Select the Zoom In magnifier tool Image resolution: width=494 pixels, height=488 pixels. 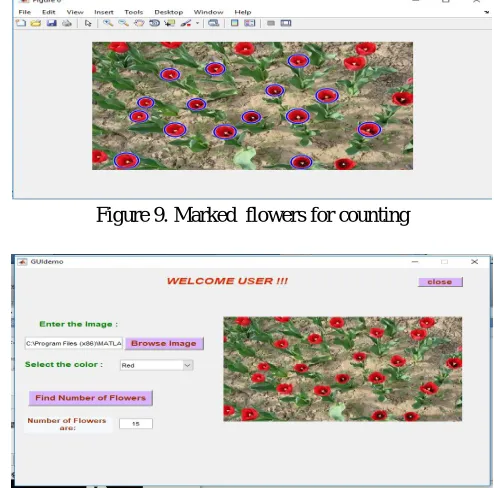coord(108,23)
